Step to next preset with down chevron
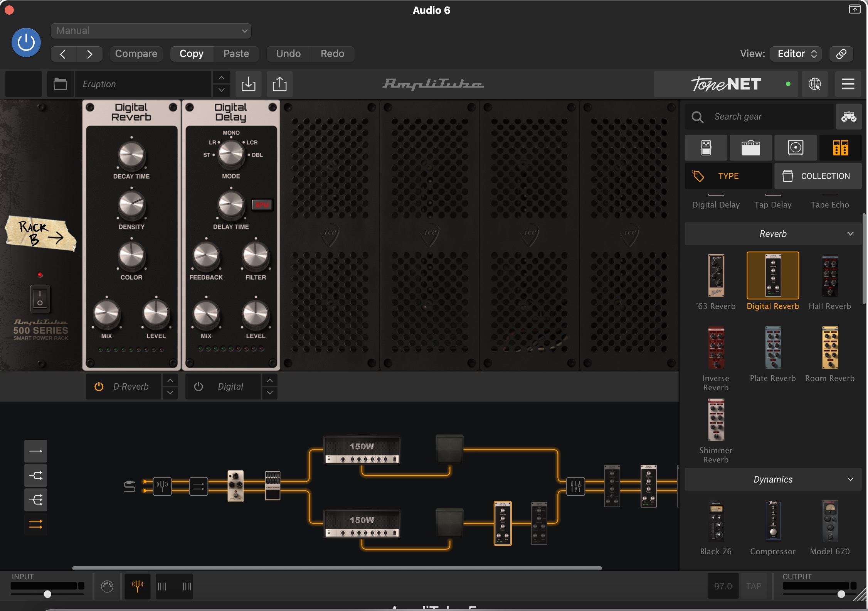This screenshot has height=611, width=868. coord(221,90)
